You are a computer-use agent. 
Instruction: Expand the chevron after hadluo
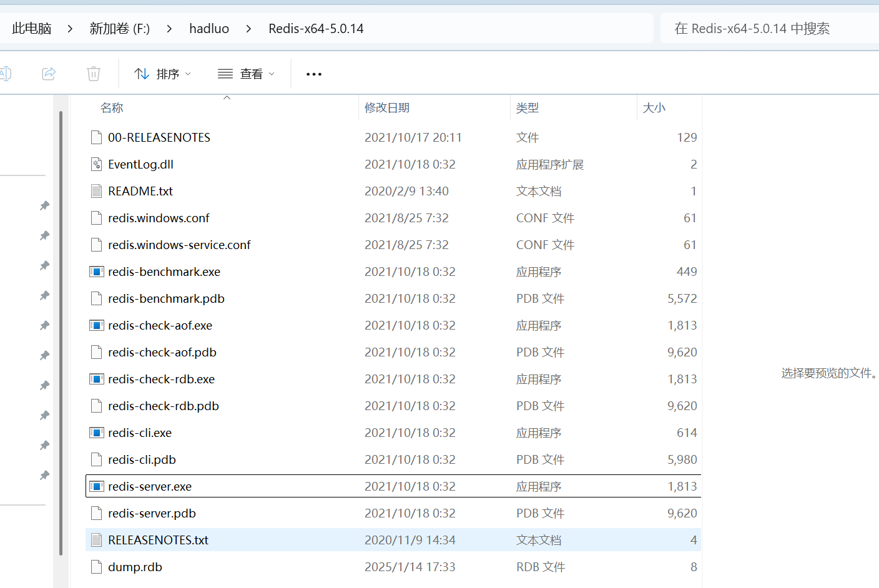tap(248, 29)
